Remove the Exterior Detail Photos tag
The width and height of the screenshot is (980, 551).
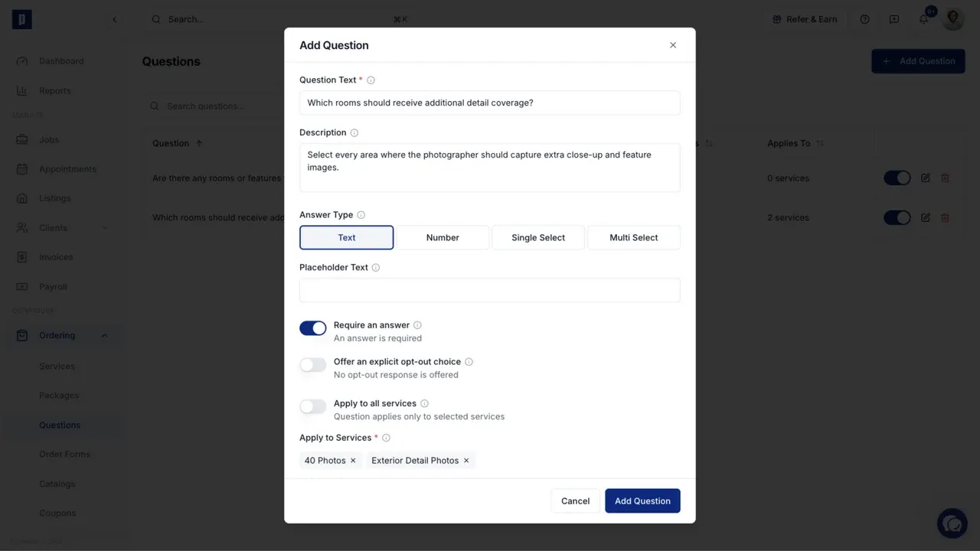click(x=466, y=461)
